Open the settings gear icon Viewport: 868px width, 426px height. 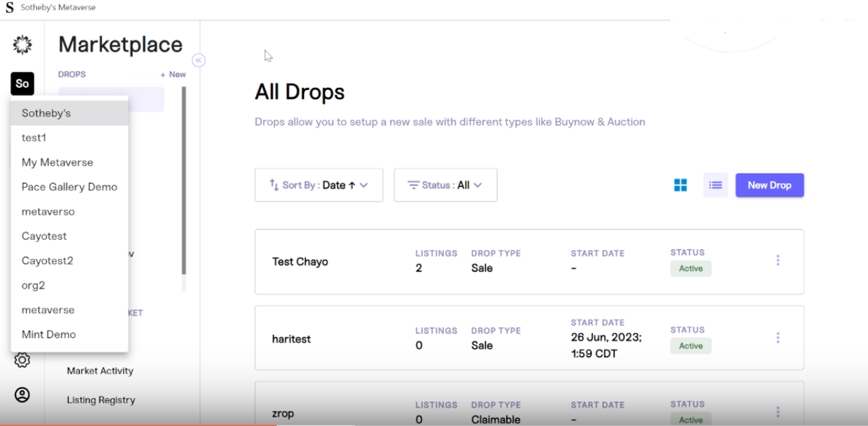[x=22, y=360]
